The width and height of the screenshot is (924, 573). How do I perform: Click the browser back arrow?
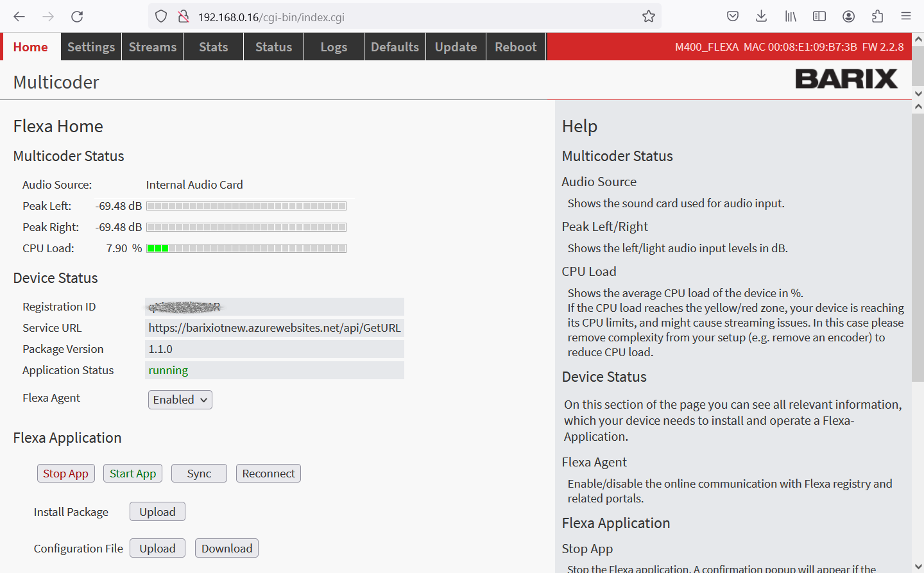(x=19, y=17)
